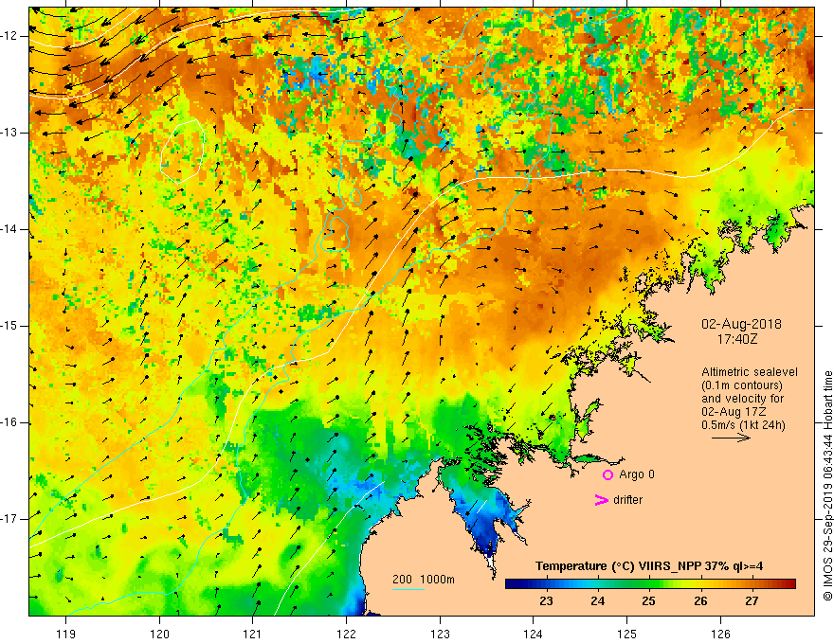Click the 124 longitude axis label
The height and width of the screenshot is (644, 834).
533,634
